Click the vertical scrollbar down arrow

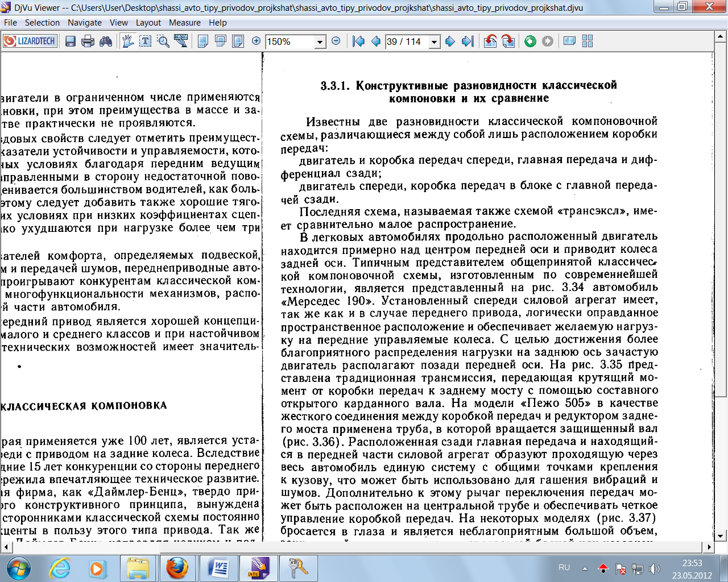pos(721,535)
